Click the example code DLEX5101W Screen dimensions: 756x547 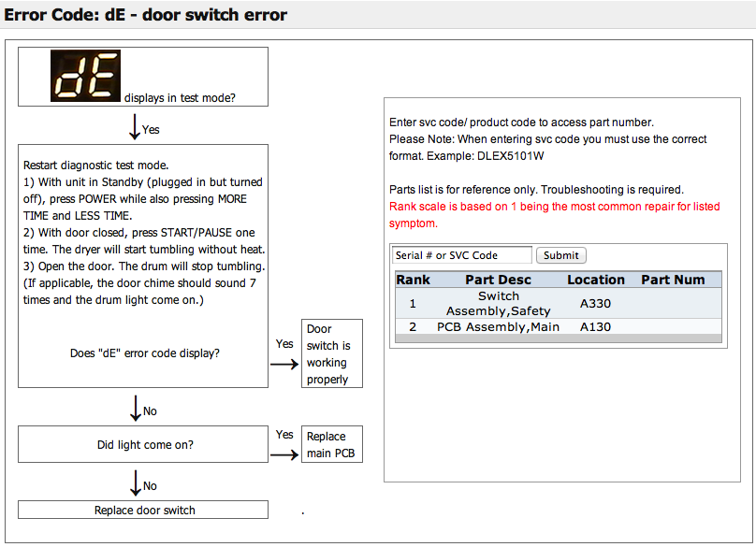click(x=511, y=156)
